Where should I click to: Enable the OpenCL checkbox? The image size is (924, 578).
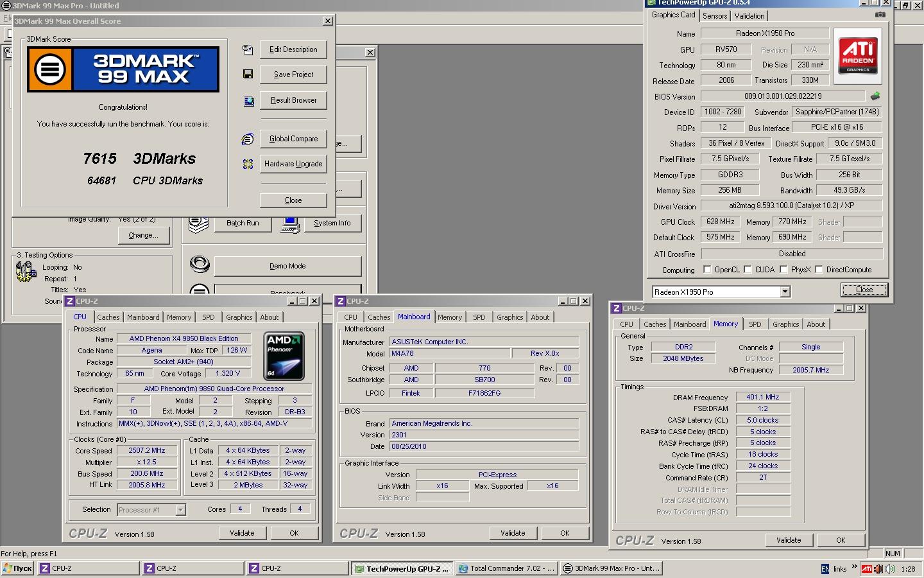[x=707, y=270]
